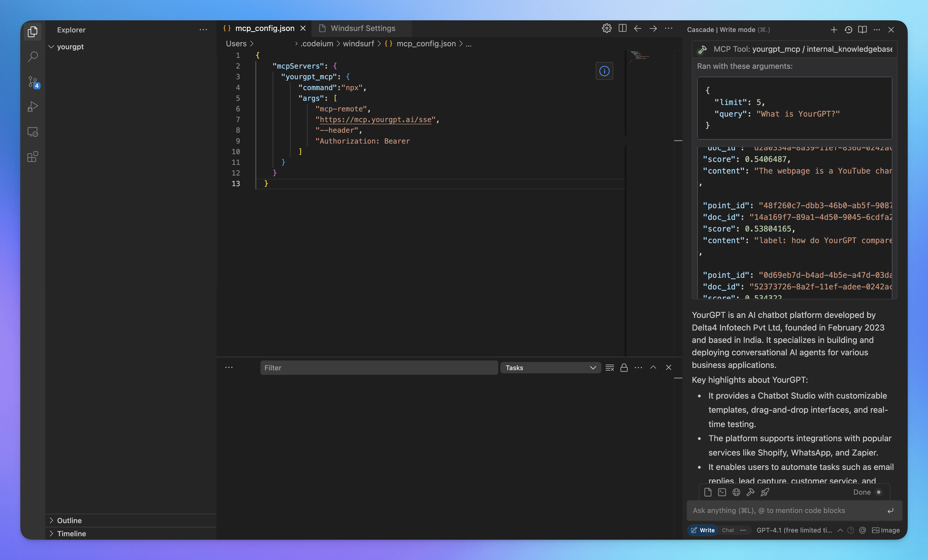Split the editor to the right
The height and width of the screenshot is (560, 928).
coord(622,28)
